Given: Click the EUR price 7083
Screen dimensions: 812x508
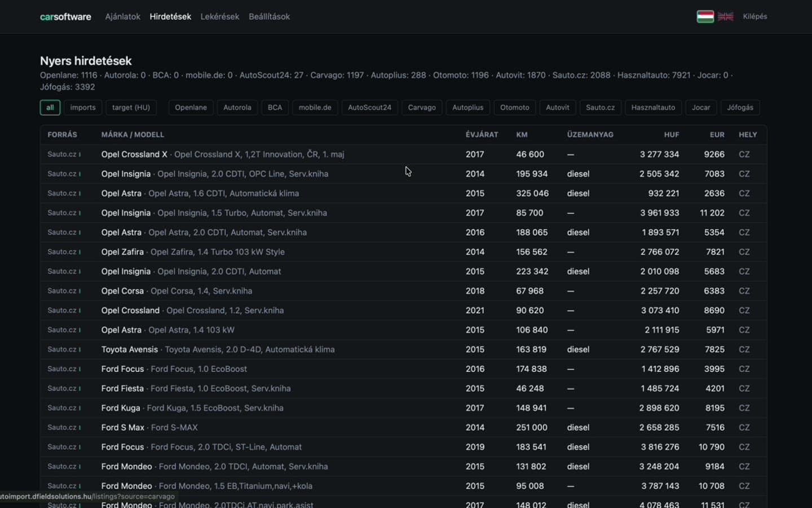Looking at the screenshot, I should point(714,174).
